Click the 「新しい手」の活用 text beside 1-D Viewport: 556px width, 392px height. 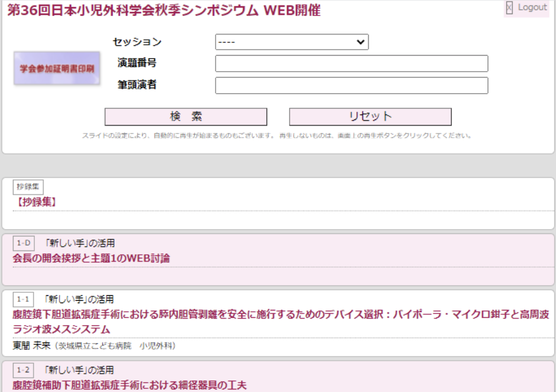point(80,244)
